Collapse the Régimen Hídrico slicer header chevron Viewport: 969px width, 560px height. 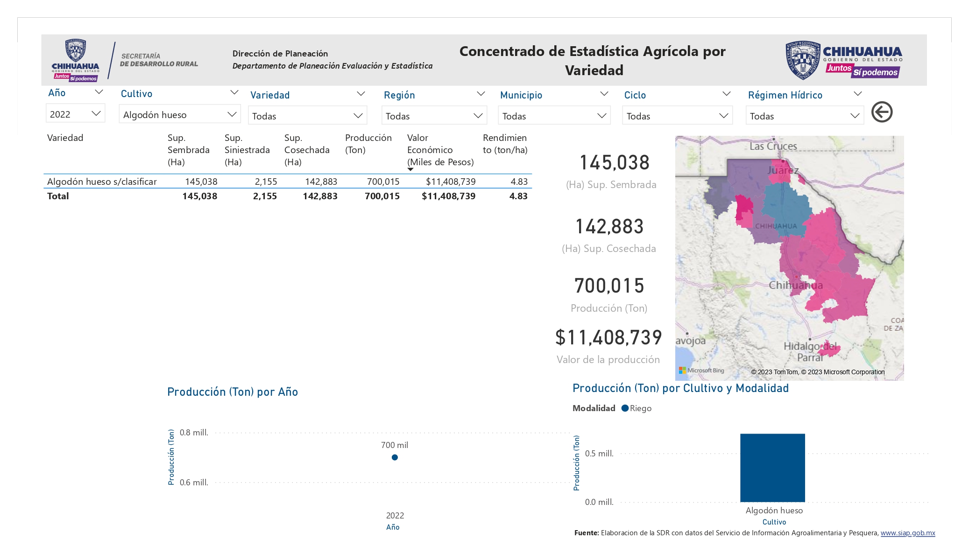click(x=857, y=94)
